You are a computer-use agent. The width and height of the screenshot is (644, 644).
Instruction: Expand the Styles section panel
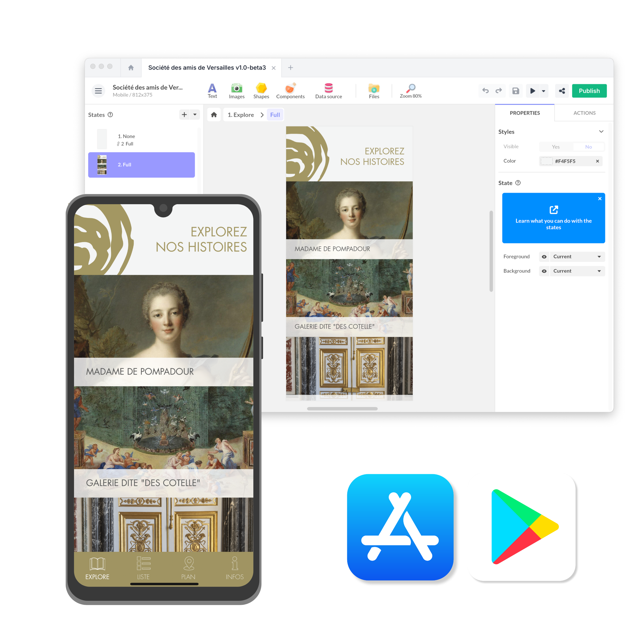point(601,131)
